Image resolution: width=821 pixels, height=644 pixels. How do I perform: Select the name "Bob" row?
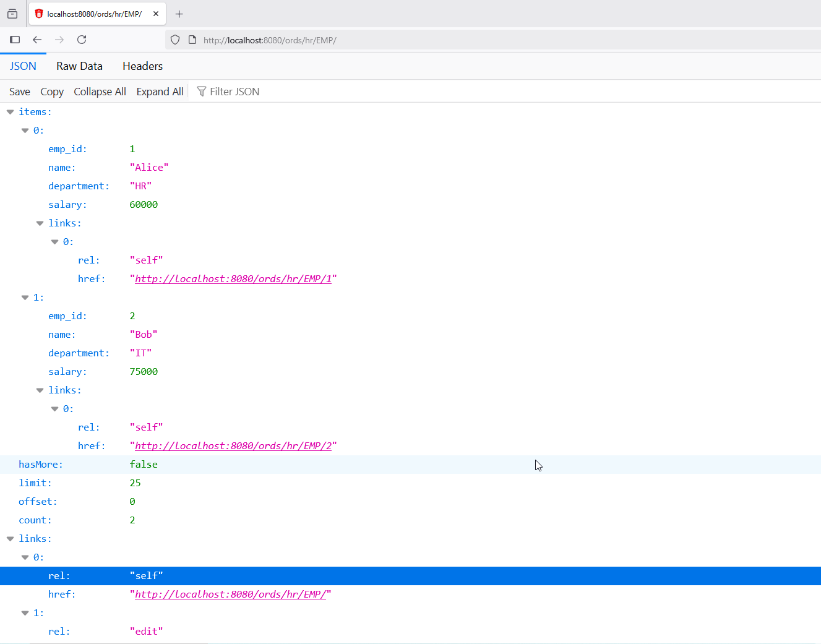pyautogui.click(x=410, y=335)
